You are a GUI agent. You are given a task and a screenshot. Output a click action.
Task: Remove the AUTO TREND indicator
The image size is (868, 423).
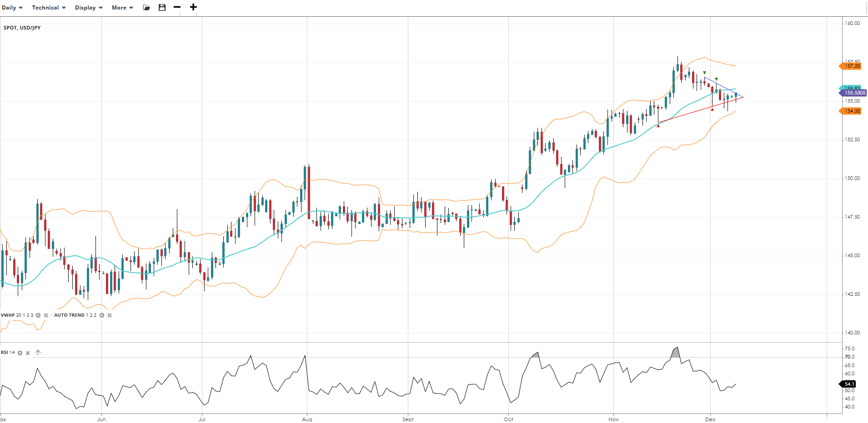pyautogui.click(x=110, y=315)
